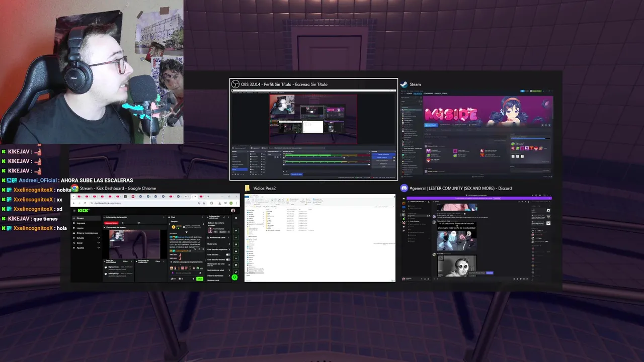This screenshot has height=362, width=644.
Task: Select the Steam window thumbnail showing MiSide
Action: [x=476, y=133]
